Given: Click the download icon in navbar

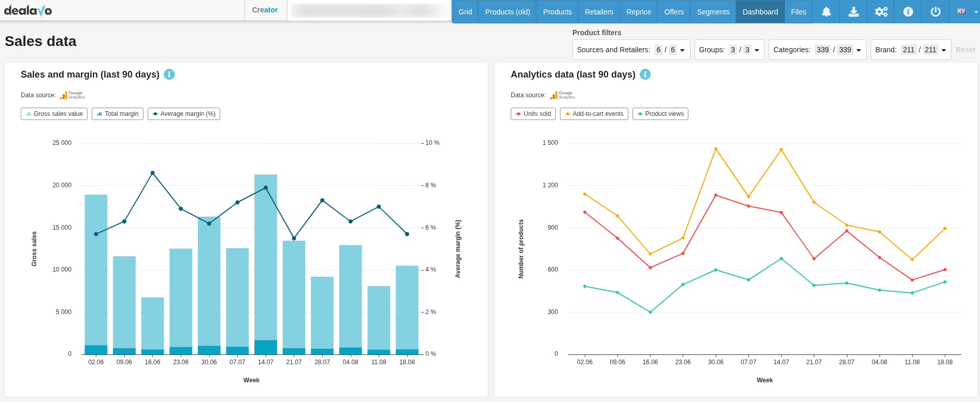Looking at the screenshot, I should [854, 12].
